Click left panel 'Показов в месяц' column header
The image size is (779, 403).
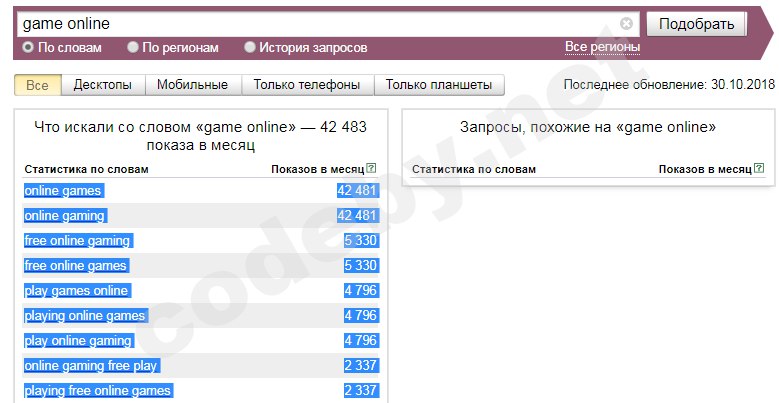[x=317, y=169]
